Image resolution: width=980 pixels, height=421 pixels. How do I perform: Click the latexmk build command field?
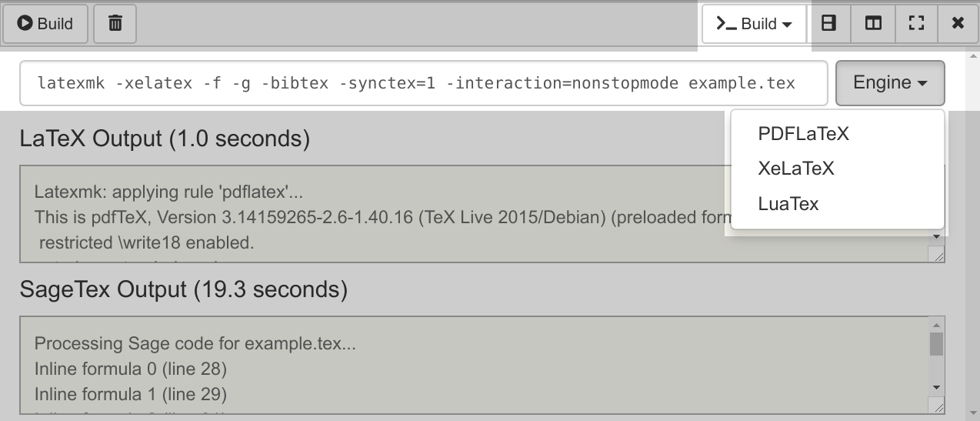(x=423, y=83)
